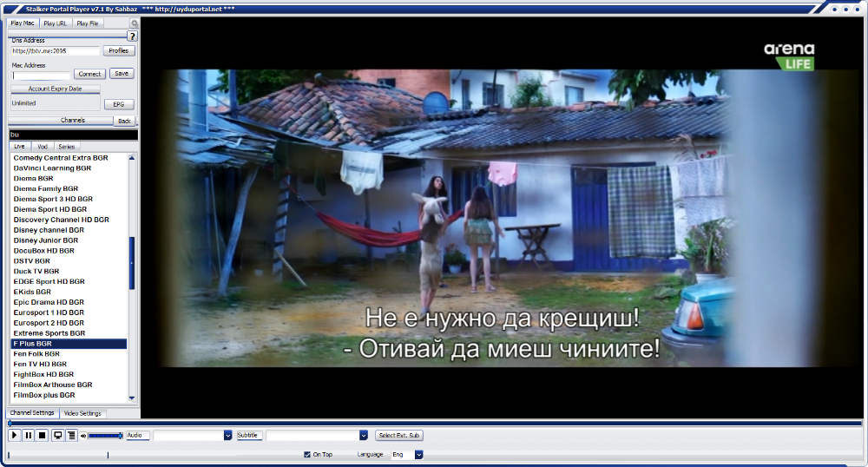Select channel 'Diema Sport HD BGR'
868x467 pixels.
point(50,209)
